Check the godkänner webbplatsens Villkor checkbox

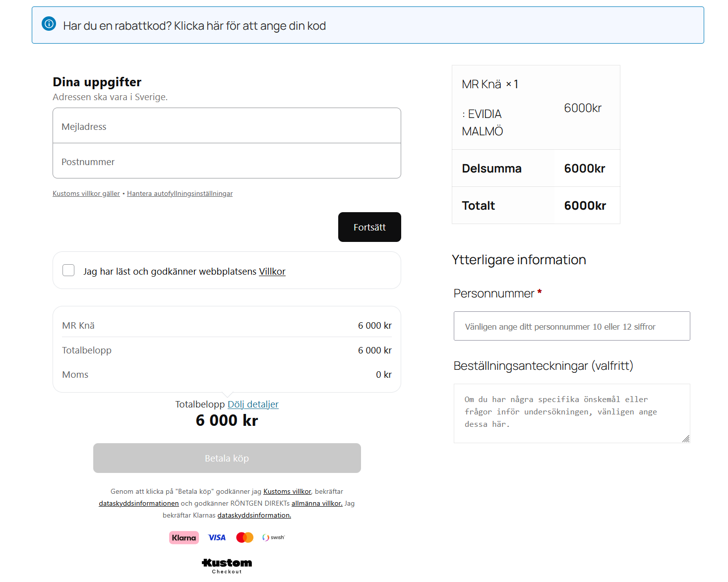(68, 270)
